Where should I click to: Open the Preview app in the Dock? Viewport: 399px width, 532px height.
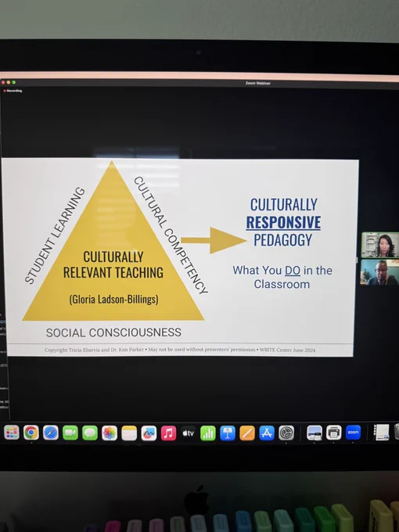[315, 433]
